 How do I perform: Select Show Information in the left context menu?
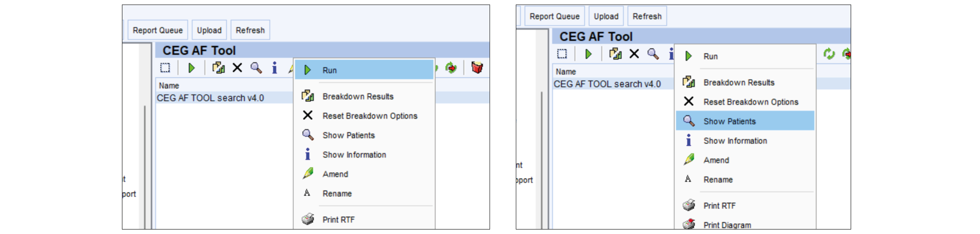354,155
